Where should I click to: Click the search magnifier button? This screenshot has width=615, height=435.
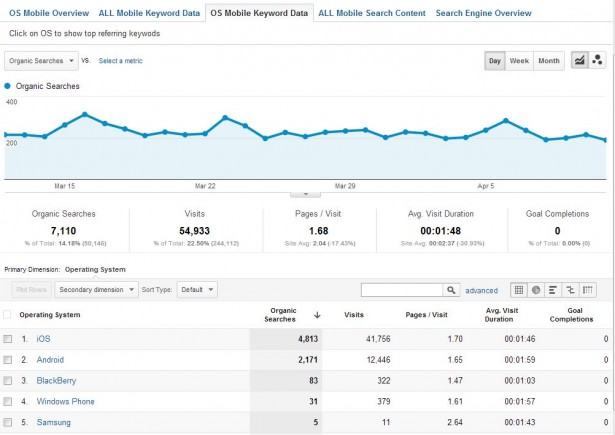coord(451,290)
